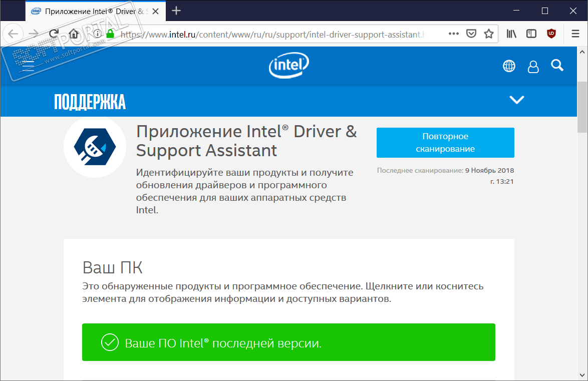Open a new browser tab
The width and height of the screenshot is (588, 381).
tap(176, 11)
